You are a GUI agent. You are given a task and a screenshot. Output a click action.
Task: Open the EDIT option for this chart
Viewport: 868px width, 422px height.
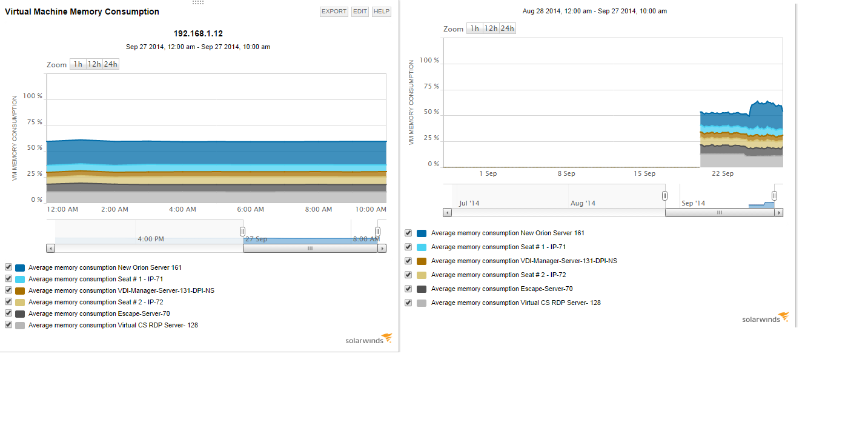coord(360,12)
